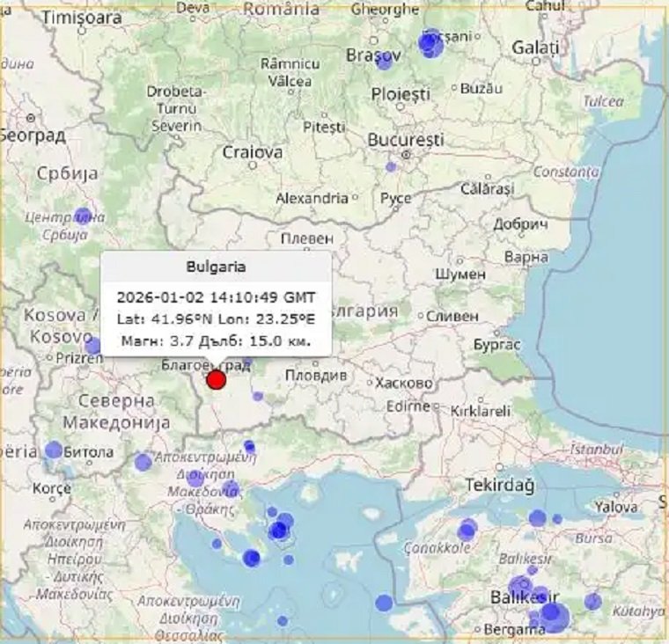Screen dimensions: 669x644
Task: Select the Galați city label
Action: tap(535, 48)
